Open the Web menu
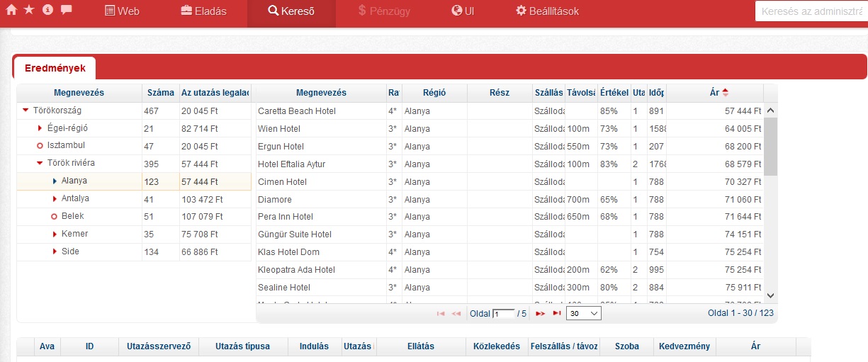868x362 pixels. [x=122, y=11]
